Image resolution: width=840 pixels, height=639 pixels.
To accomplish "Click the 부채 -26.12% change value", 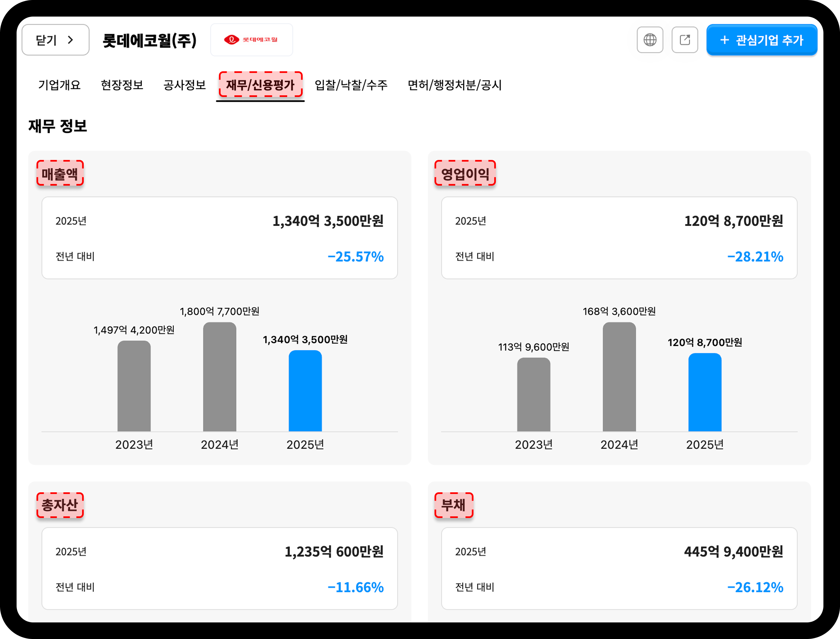I will [x=755, y=587].
